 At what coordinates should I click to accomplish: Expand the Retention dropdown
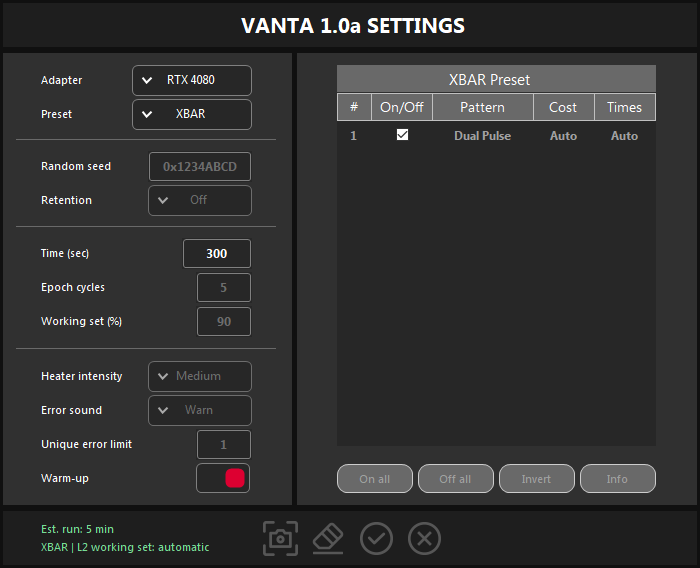[x=200, y=200]
